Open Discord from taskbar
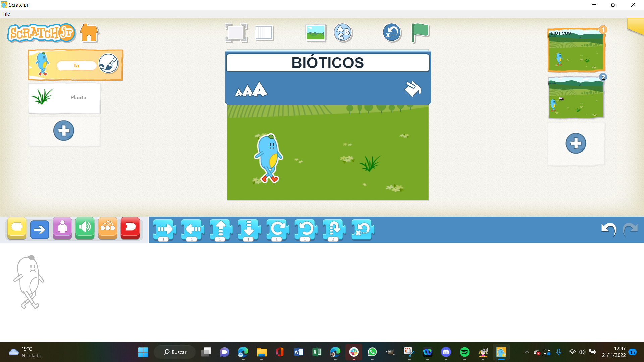Viewport: 644px width, 362px height. 446,352
